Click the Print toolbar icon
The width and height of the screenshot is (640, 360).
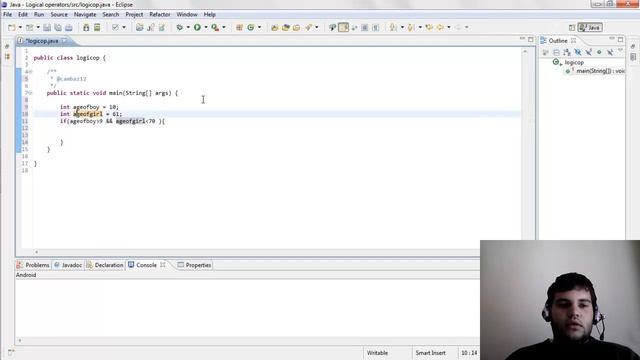tap(69, 27)
